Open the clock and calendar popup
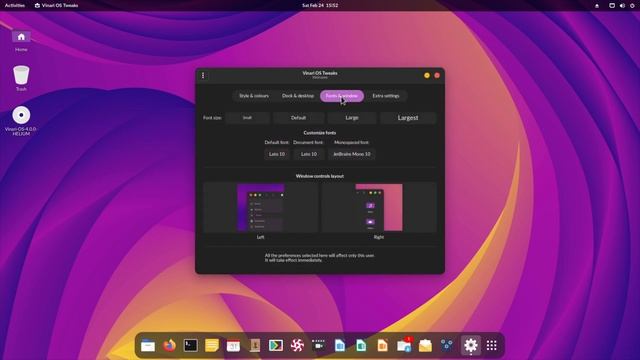The width and height of the screenshot is (640, 360). (x=320, y=5)
